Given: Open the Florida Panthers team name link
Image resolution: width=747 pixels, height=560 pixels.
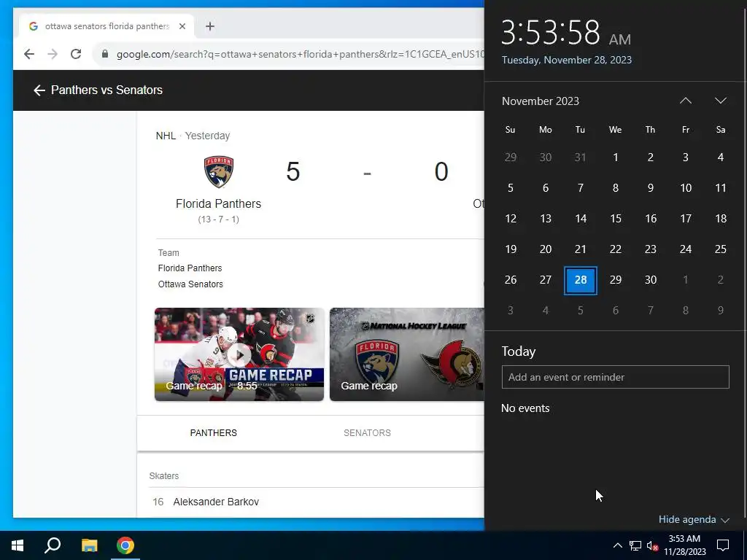Looking at the screenshot, I should pyautogui.click(x=218, y=204).
